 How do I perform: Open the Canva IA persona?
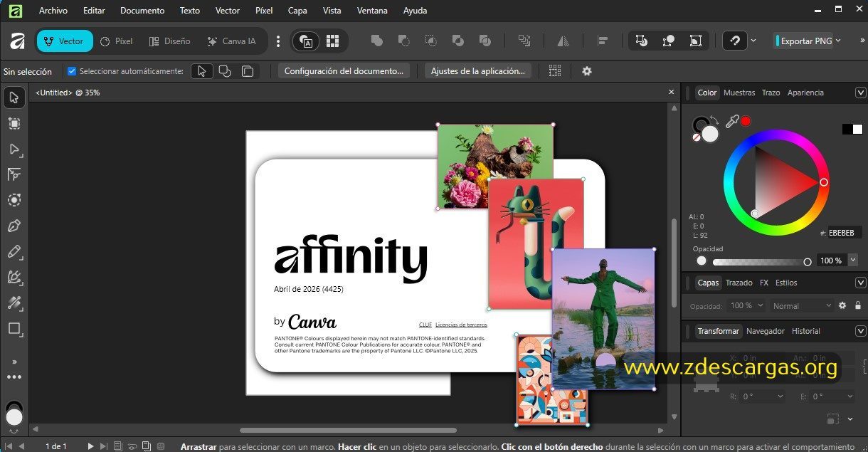coord(231,41)
